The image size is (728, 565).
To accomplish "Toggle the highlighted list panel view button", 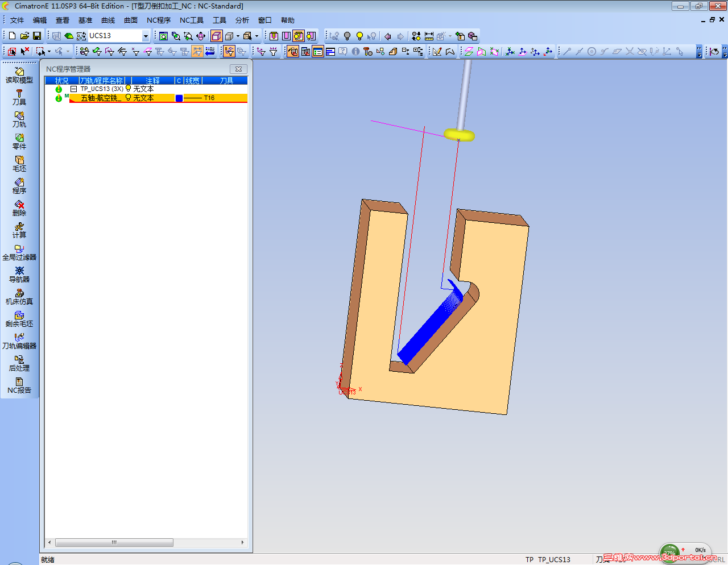I will point(318,51).
